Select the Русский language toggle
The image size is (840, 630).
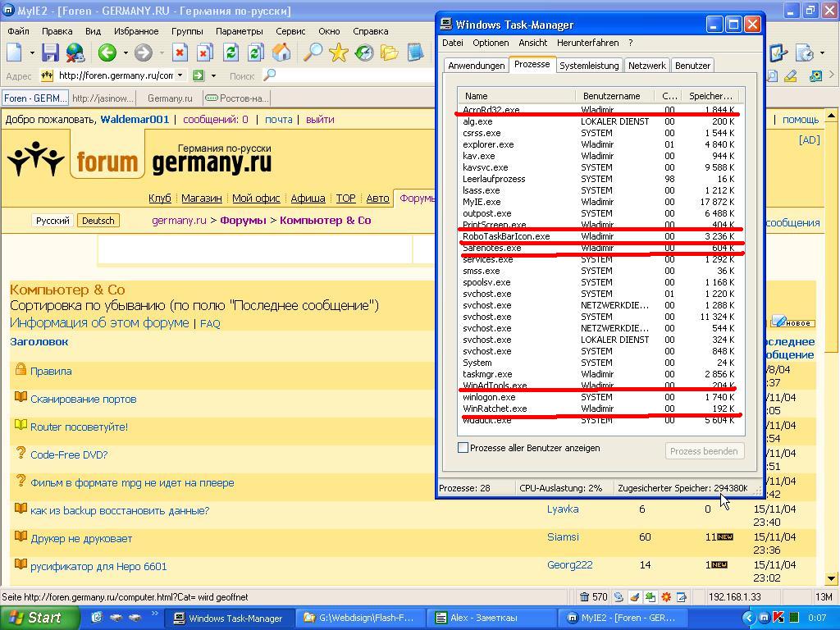pos(52,220)
